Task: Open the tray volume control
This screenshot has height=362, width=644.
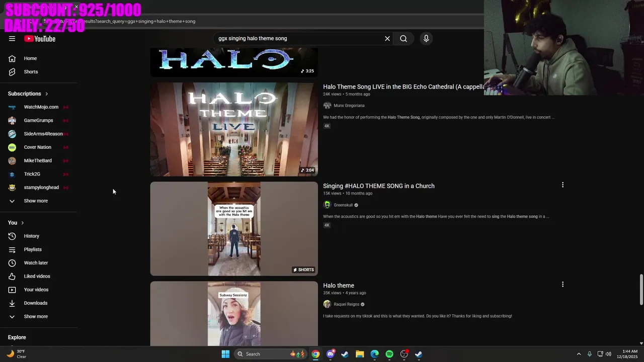Action: tap(609, 354)
